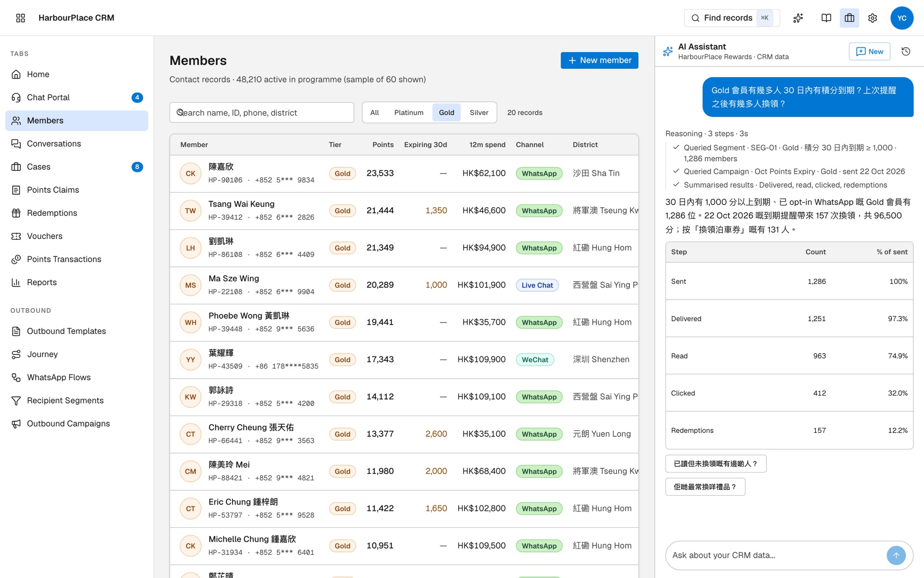Screen dimensions: 924x578
Task: Click the Outbound Campaigns megaphone icon
Action: click(x=16, y=423)
